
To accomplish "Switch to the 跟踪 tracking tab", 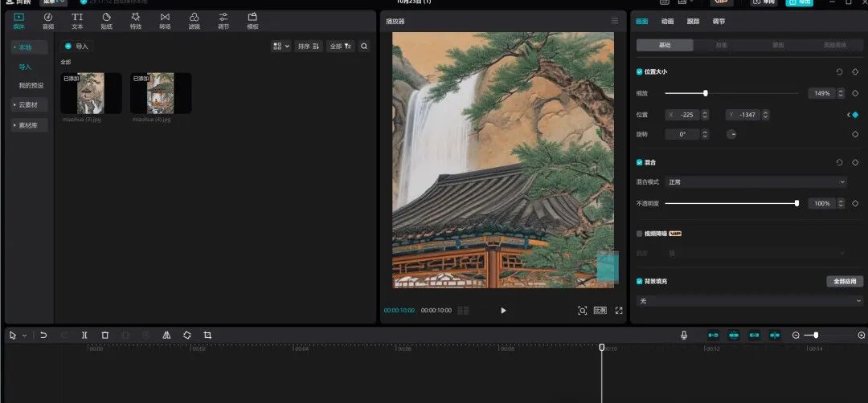I will [693, 22].
